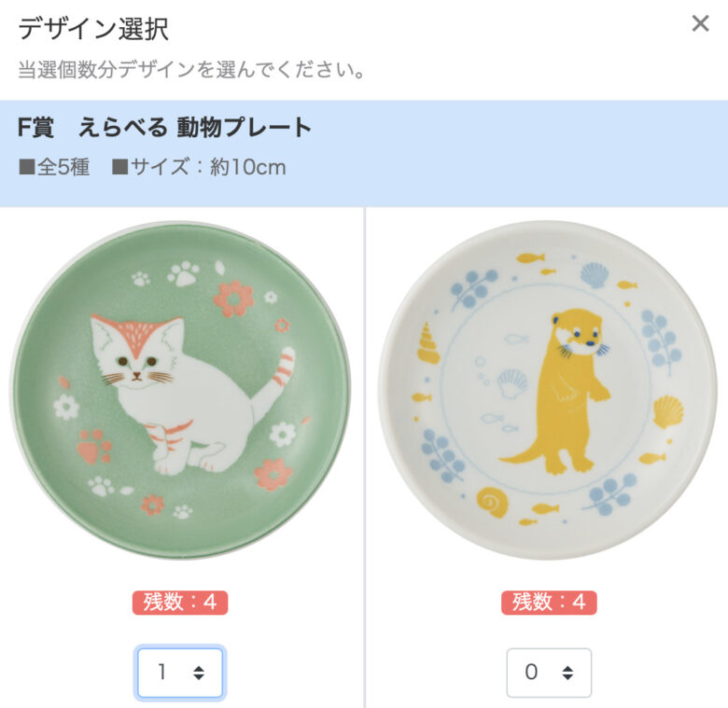Click the square bullet before 全5種
Image resolution: width=728 pixels, height=708 pixels.
pyautogui.click(x=27, y=167)
